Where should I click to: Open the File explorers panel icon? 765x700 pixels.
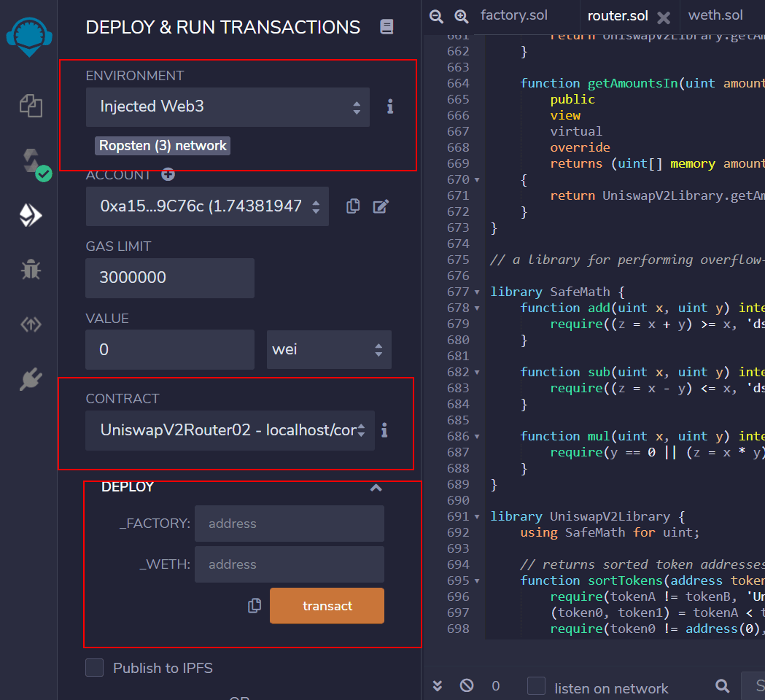click(x=31, y=106)
